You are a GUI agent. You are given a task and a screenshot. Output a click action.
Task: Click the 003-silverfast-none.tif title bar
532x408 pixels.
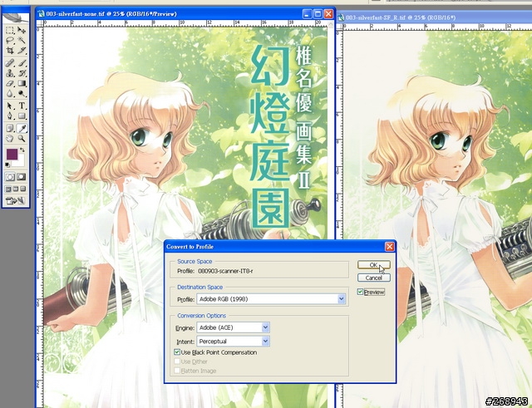170,14
